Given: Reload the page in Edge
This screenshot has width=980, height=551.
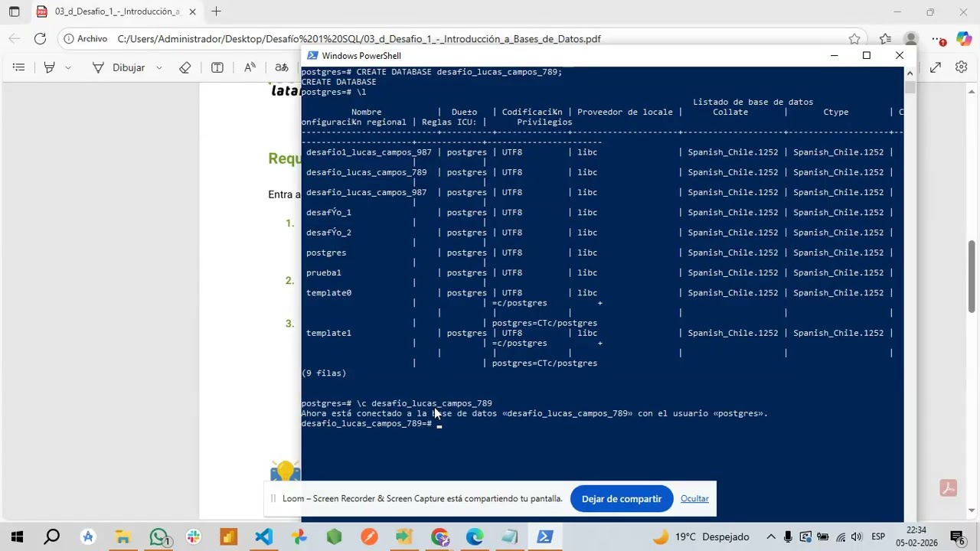Looking at the screenshot, I should [41, 38].
